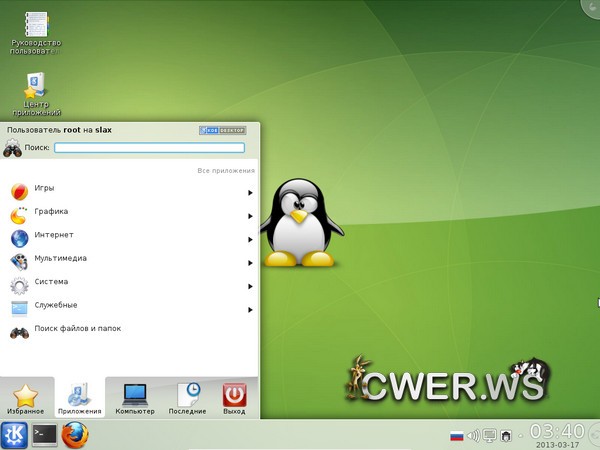
Task: Open the network monitor tray icon
Action: [x=490, y=436]
